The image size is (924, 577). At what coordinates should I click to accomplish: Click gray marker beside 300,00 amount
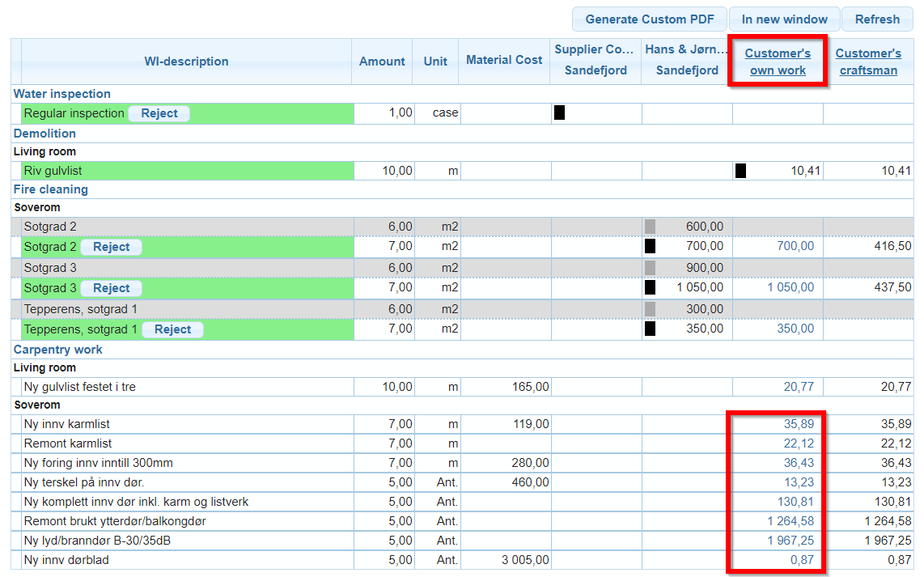coord(650,309)
